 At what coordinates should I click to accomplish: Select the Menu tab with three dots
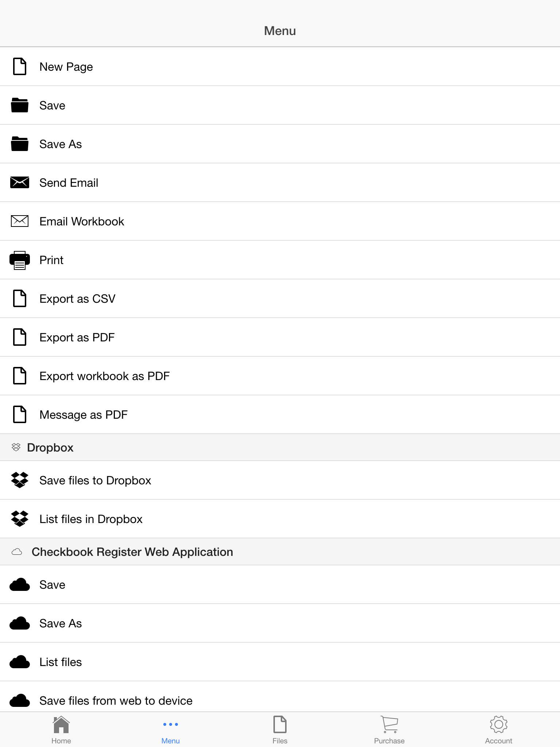coord(171,729)
